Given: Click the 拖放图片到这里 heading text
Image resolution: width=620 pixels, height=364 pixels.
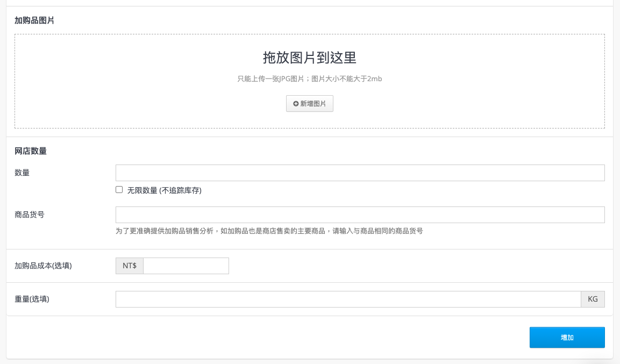Looking at the screenshot, I should point(310,58).
